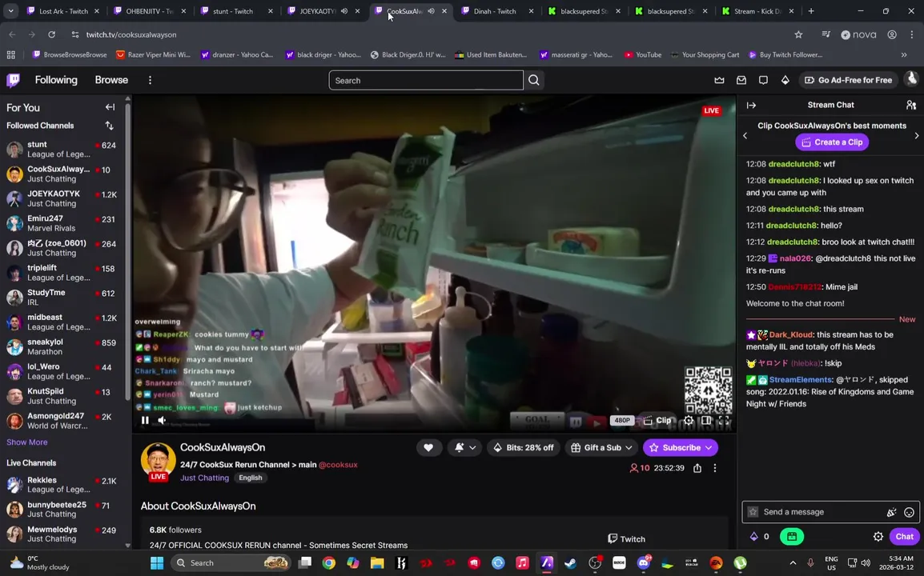The image size is (924, 576).
Task: Follow channel with the heart button
Action: 428,448
